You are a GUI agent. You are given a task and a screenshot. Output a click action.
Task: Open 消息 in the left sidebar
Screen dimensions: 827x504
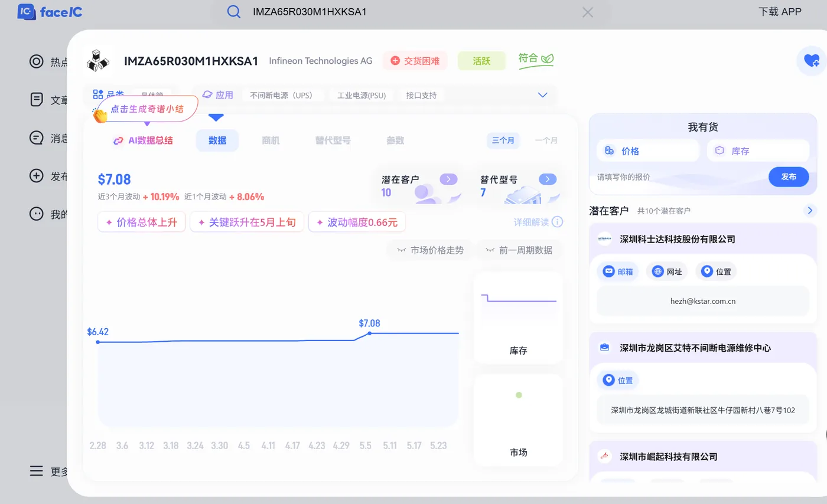48,139
